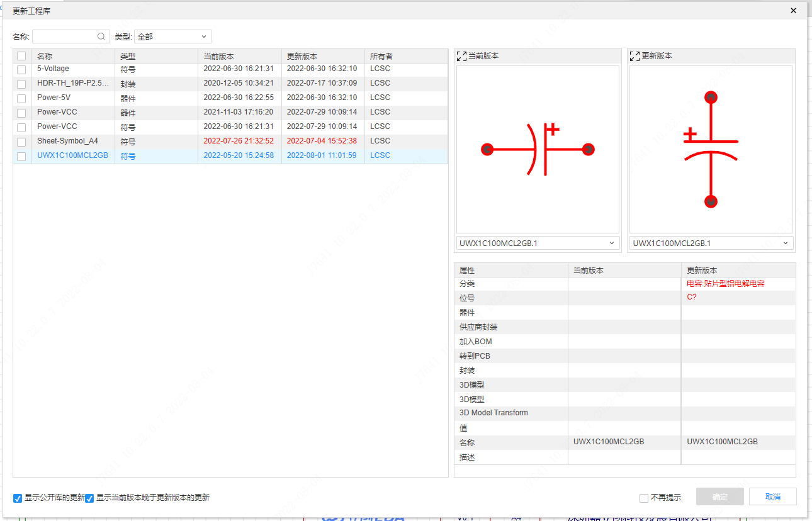
Task: Click the current date 2021-11-03 17:16:20
Action: [239, 112]
